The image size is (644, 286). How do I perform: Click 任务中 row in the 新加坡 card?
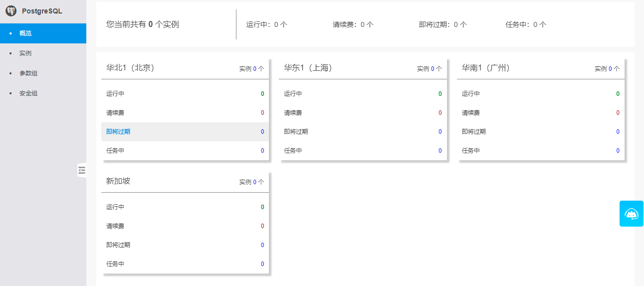tap(185, 264)
